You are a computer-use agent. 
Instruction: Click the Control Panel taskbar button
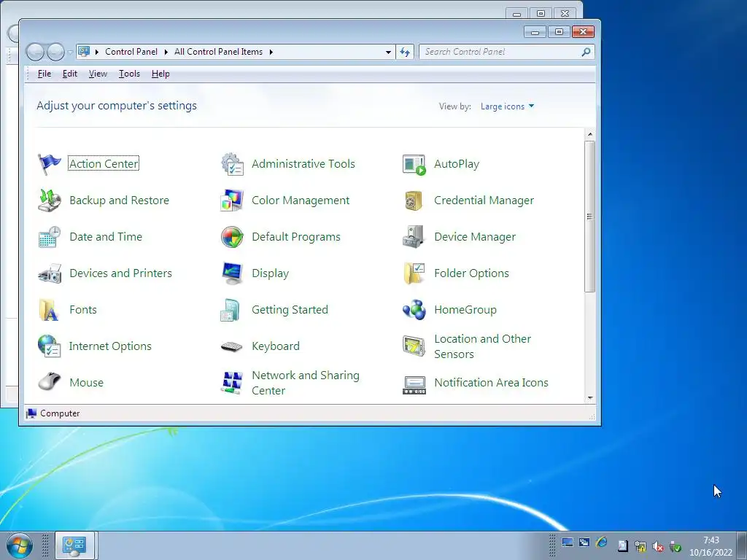click(75, 545)
